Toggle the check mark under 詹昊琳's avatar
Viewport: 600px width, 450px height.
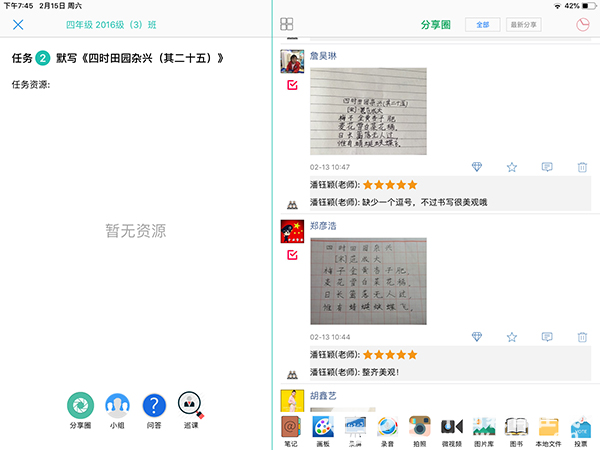[x=292, y=85]
